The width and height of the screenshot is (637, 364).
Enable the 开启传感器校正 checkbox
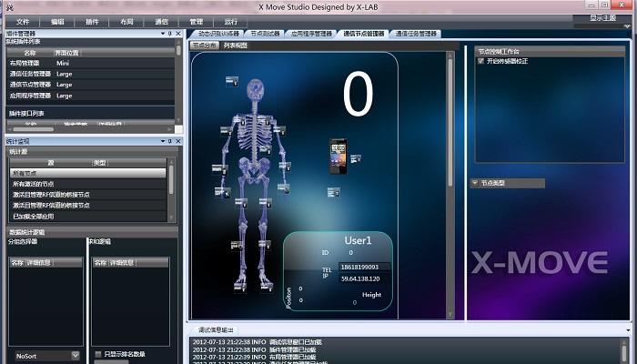coord(481,61)
